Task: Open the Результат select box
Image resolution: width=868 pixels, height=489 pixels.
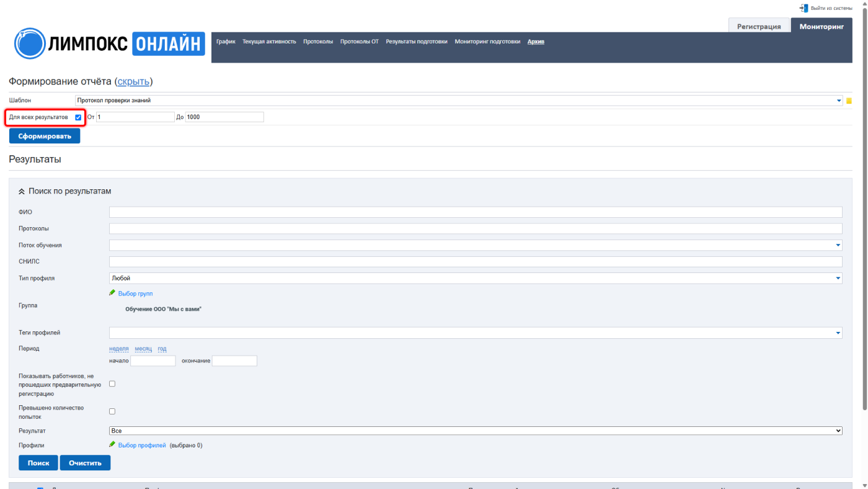Action: pos(476,431)
